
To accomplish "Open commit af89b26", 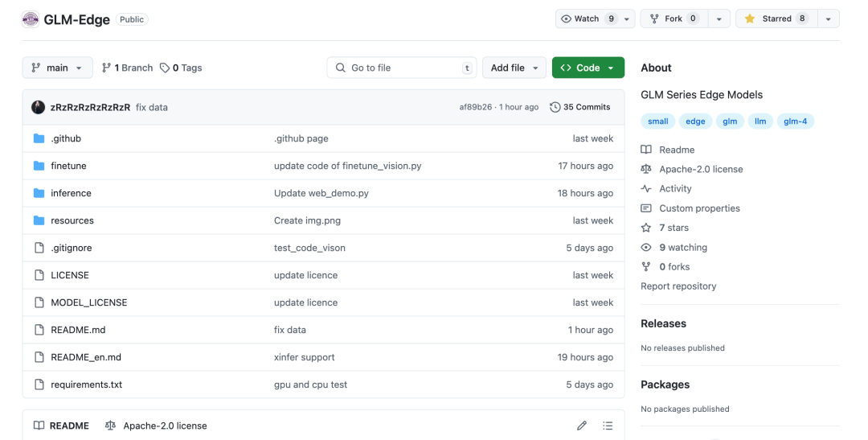I will click(x=476, y=107).
